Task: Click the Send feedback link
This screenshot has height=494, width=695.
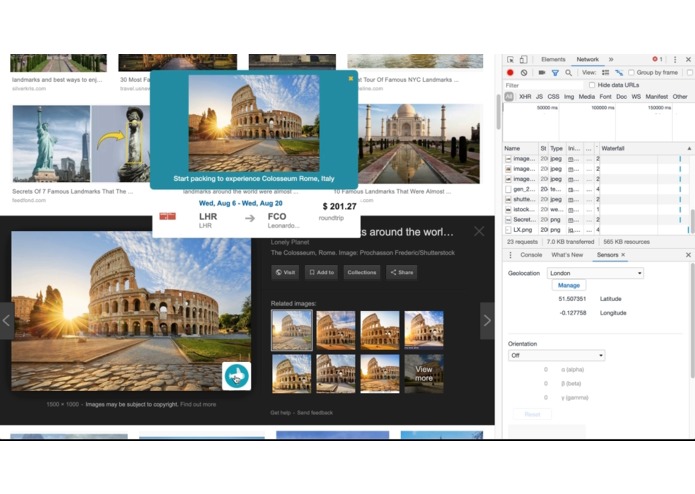Action: [x=315, y=413]
